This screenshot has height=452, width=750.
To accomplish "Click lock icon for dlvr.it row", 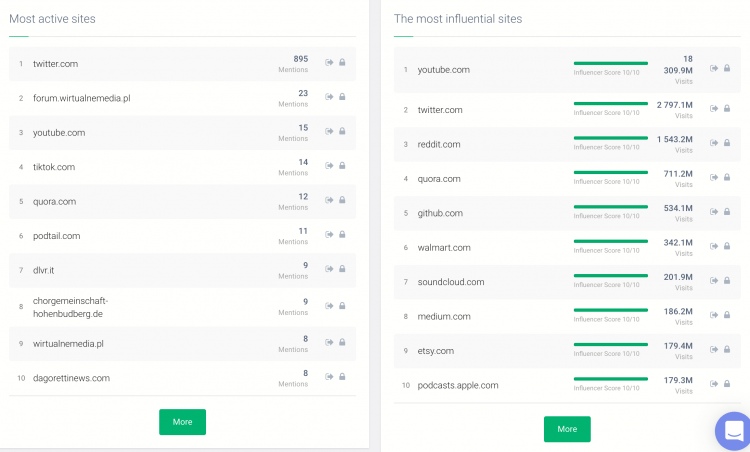I will (x=342, y=269).
